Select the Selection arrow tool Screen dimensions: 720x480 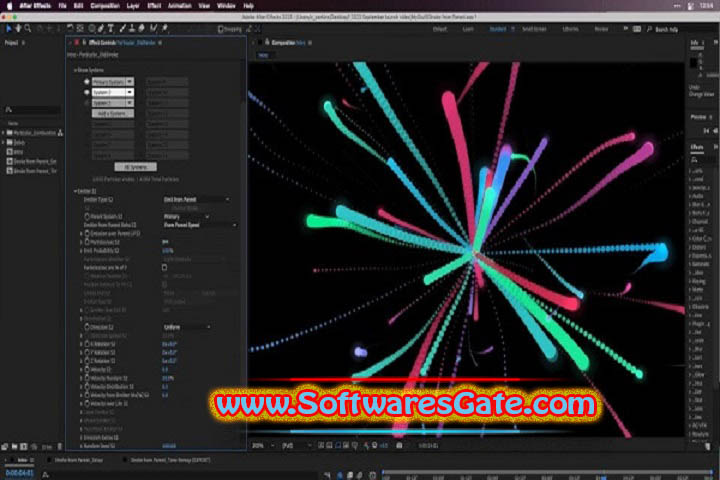8,29
